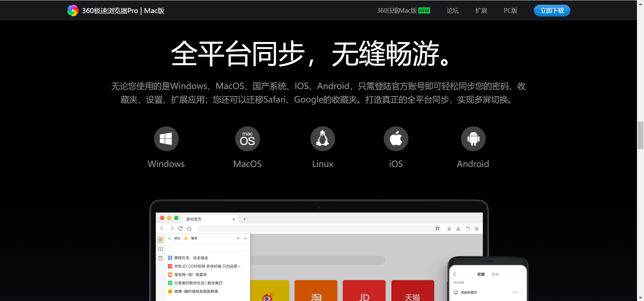Viewport: 644px width, 301px height.
Task: Click the Linux label text
Action: tap(323, 164)
